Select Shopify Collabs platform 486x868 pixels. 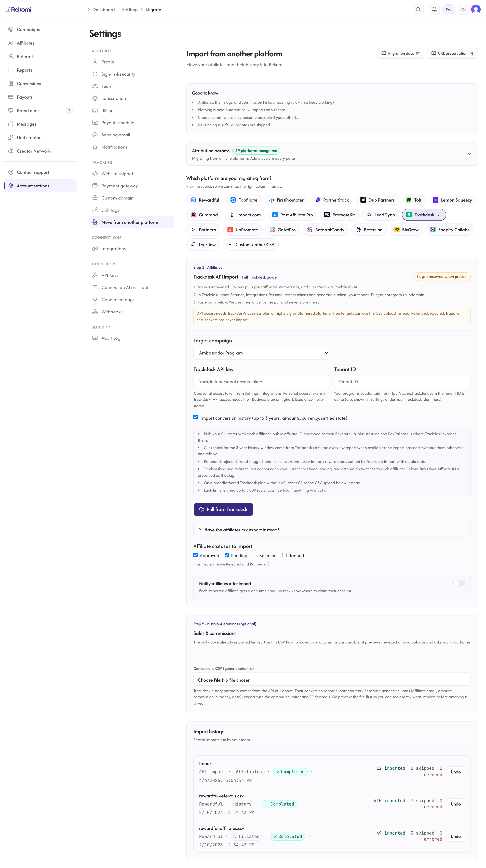450,229
